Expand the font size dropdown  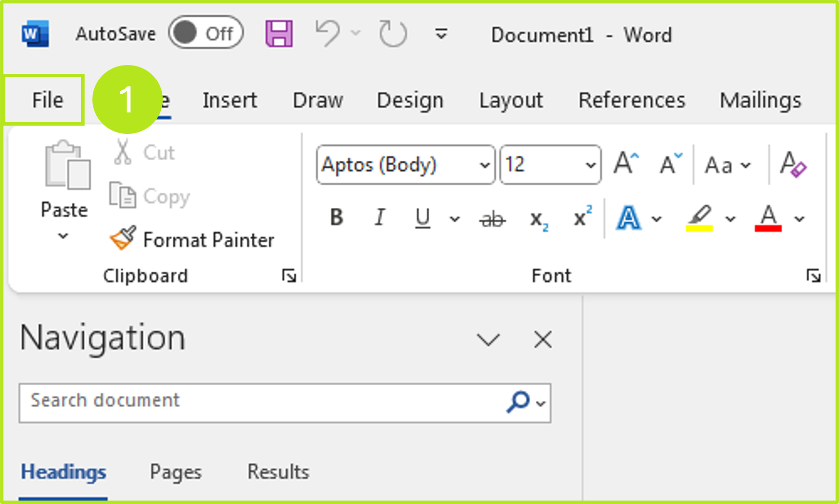tap(590, 165)
